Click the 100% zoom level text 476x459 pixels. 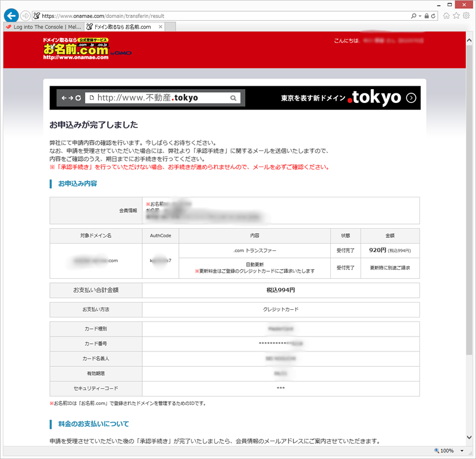click(x=447, y=451)
